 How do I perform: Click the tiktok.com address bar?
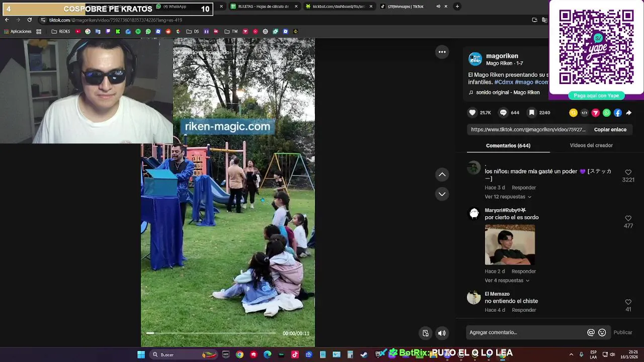[282, 20]
